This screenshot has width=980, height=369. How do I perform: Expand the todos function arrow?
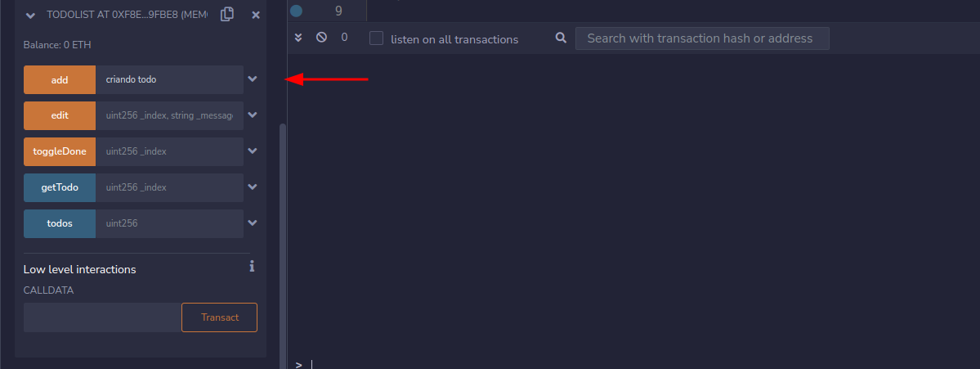click(253, 223)
